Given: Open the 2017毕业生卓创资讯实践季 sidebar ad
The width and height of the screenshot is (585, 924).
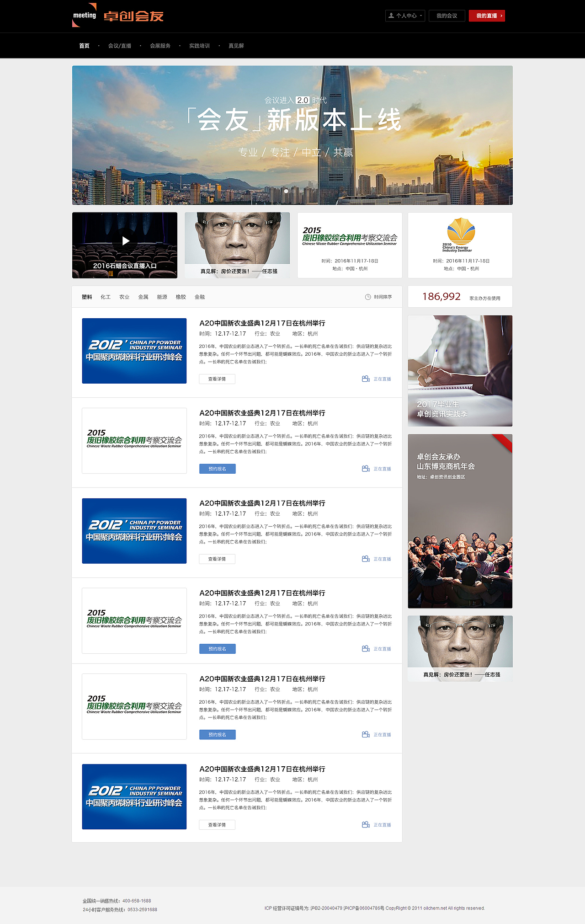Looking at the screenshot, I should pos(460,371).
